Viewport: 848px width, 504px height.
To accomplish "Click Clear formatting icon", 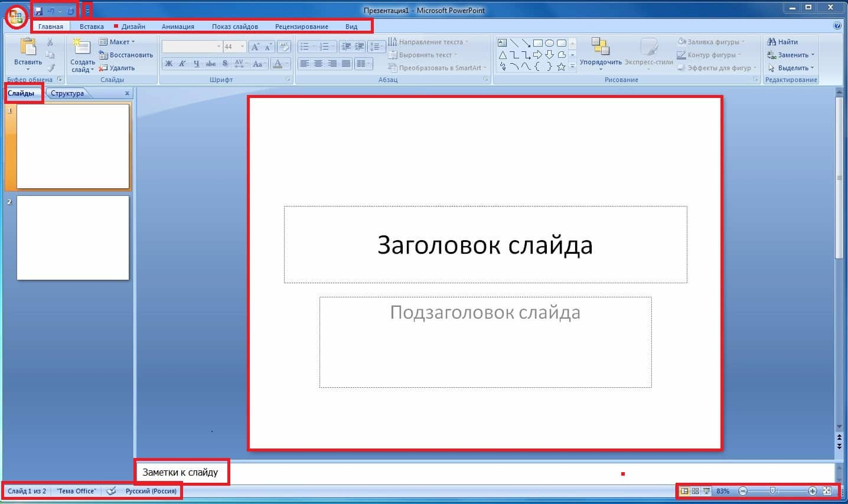I will (x=284, y=47).
